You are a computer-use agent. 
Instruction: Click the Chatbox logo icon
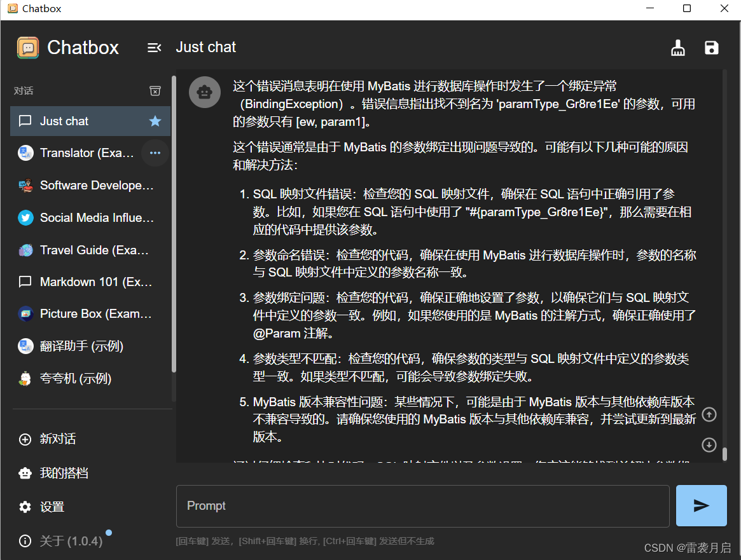(28, 48)
